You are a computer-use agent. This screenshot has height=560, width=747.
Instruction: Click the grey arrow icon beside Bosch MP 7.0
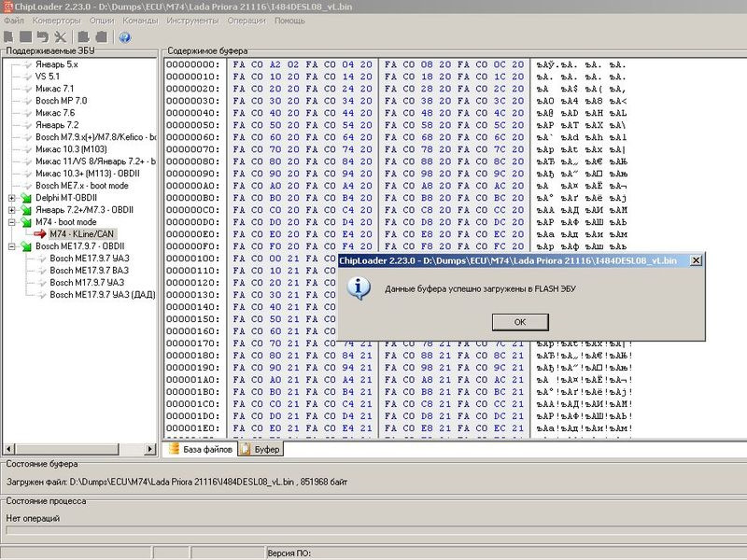point(27,101)
